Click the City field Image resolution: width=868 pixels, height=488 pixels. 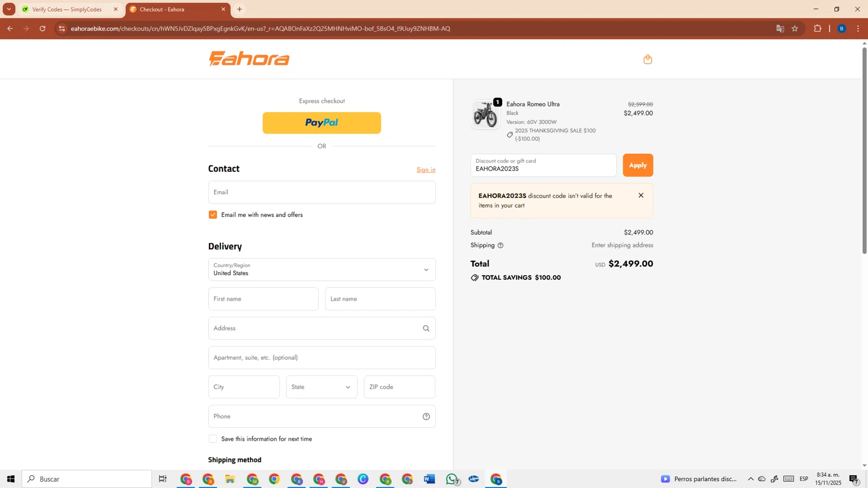(x=244, y=387)
